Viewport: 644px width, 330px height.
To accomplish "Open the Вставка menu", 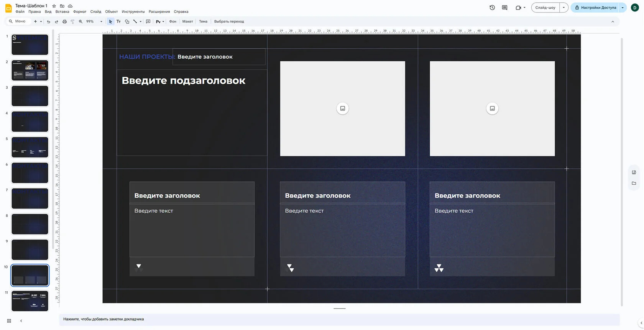I will tap(62, 11).
